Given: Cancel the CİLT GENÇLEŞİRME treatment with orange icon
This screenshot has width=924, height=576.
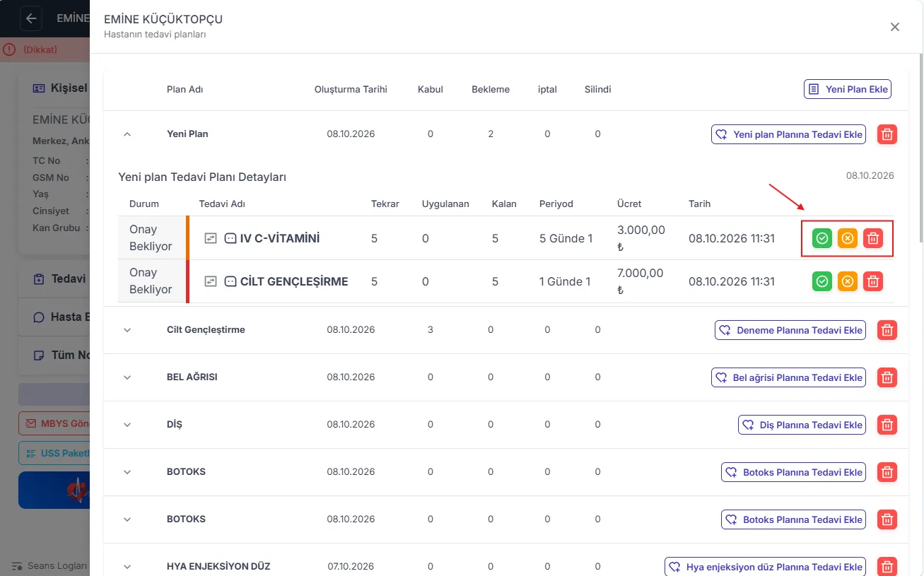Looking at the screenshot, I should 847,281.
